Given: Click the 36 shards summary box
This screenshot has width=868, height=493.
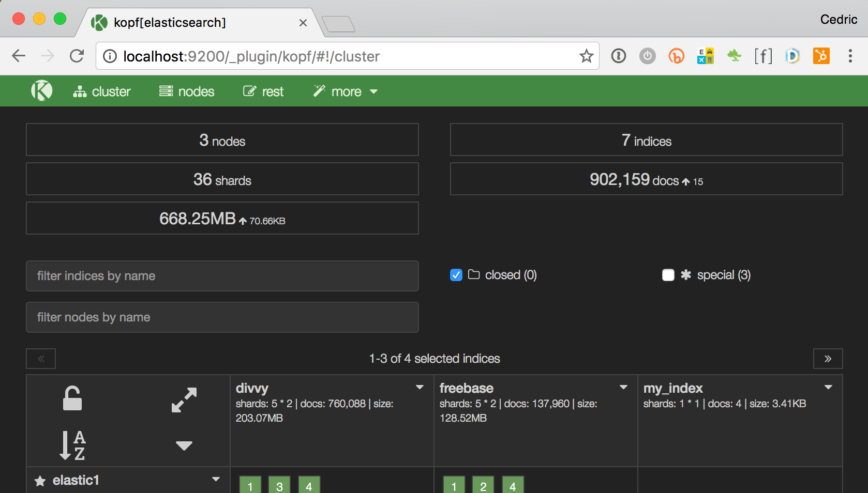Looking at the screenshot, I should pyautogui.click(x=222, y=179).
